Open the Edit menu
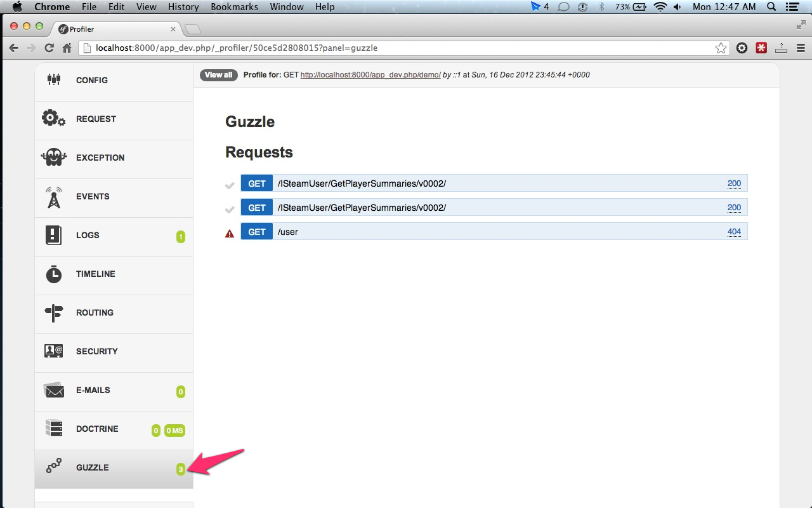The image size is (812, 508). 117,7
